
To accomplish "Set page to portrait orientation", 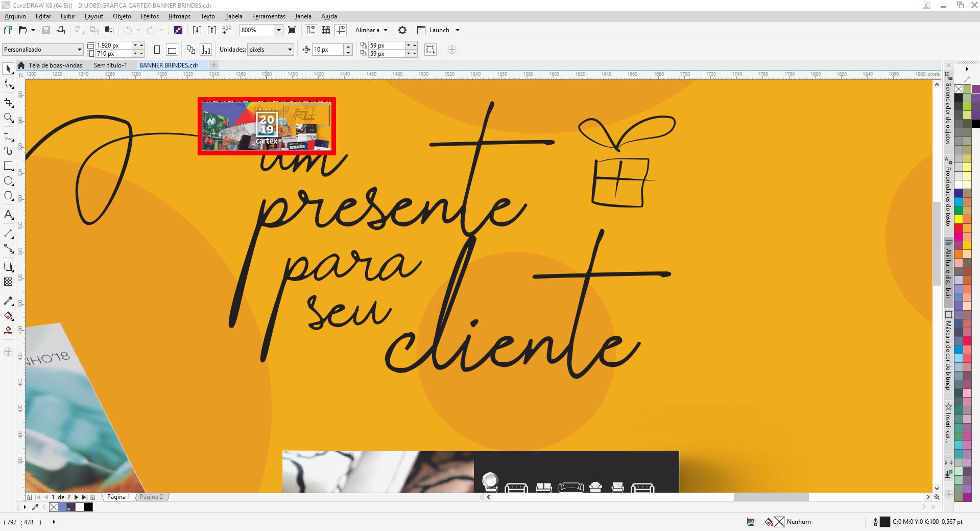I will [x=157, y=50].
